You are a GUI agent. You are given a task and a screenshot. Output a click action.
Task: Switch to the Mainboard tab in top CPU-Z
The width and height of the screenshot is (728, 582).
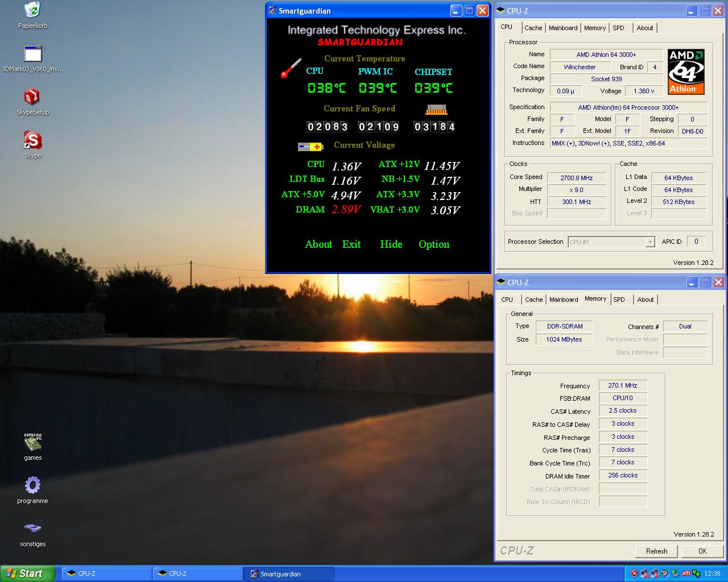click(x=563, y=28)
